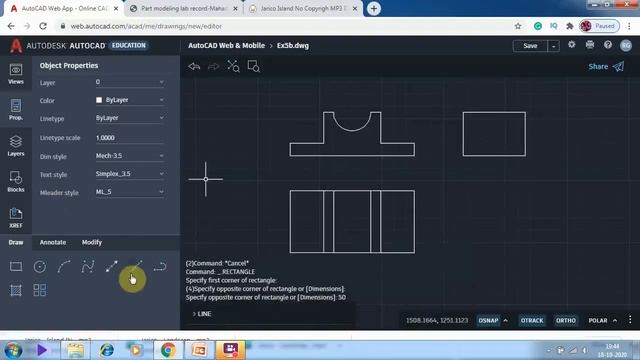This screenshot has height=360, width=640.
Task: Open a new browser tab
Action: tap(373, 9)
